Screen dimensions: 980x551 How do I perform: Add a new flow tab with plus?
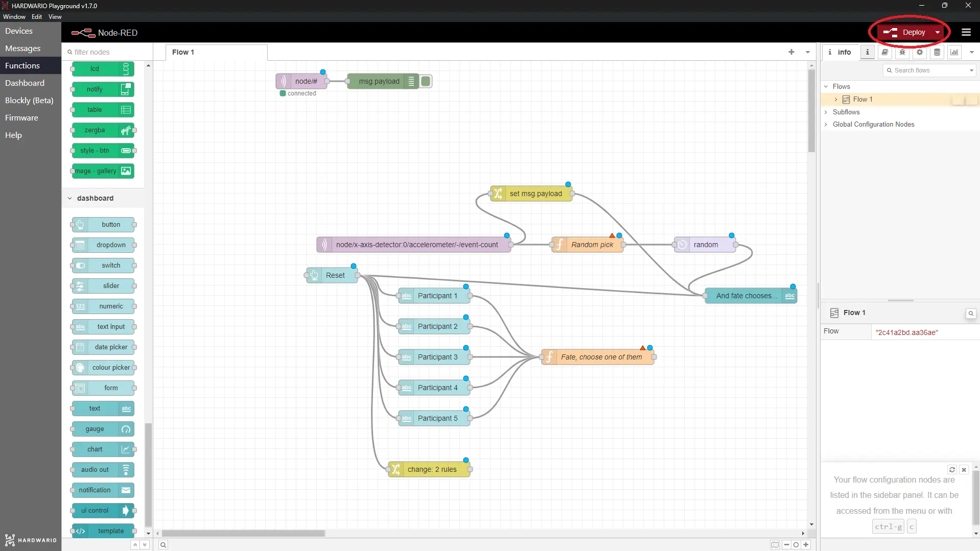point(791,52)
